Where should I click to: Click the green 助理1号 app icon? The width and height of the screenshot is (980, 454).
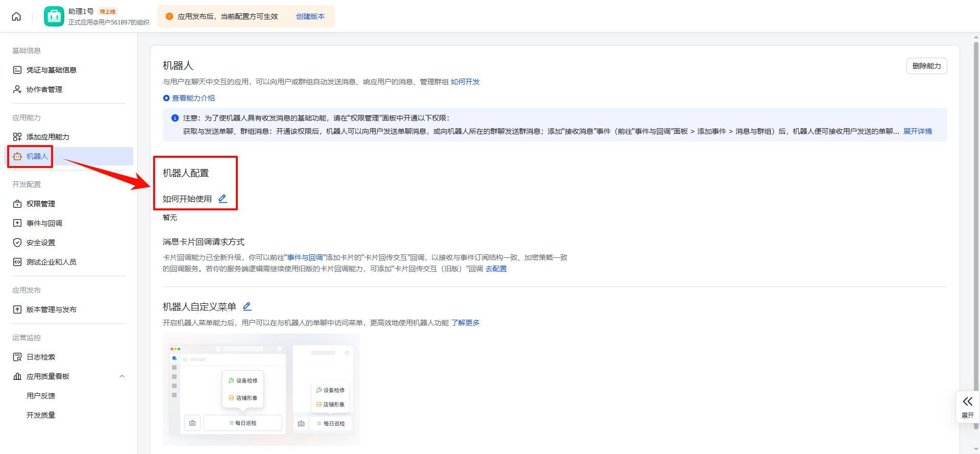coord(54,16)
